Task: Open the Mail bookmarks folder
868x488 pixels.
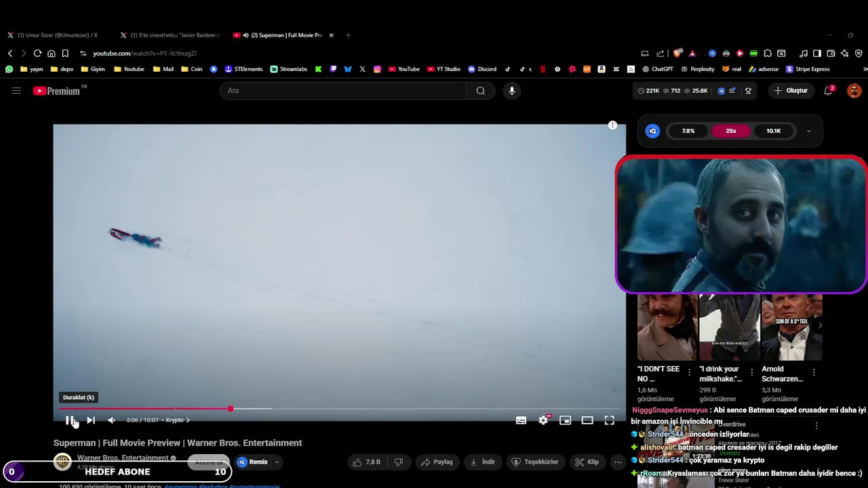Action: click(x=163, y=69)
